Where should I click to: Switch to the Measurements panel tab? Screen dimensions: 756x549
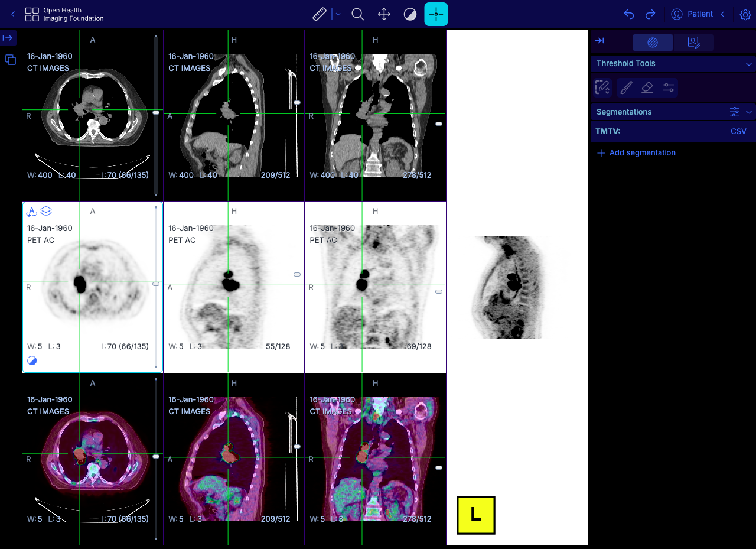694,43
